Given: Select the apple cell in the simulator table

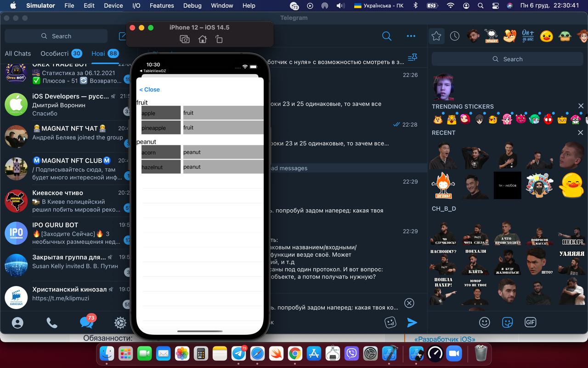Looking at the screenshot, I should point(161,113).
